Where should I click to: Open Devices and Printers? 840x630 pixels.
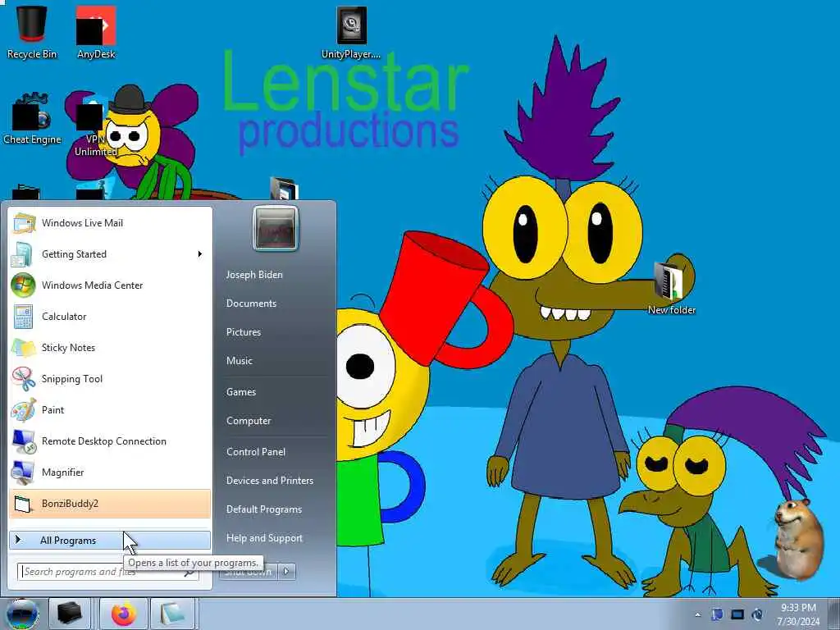269,481
